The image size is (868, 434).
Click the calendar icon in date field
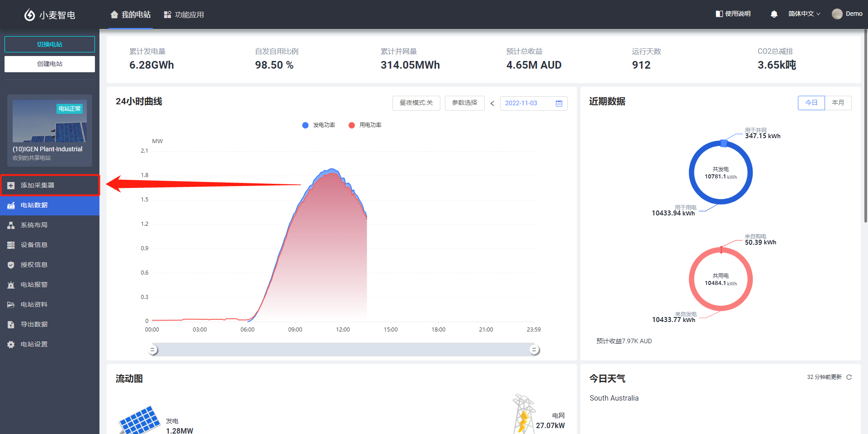click(559, 103)
